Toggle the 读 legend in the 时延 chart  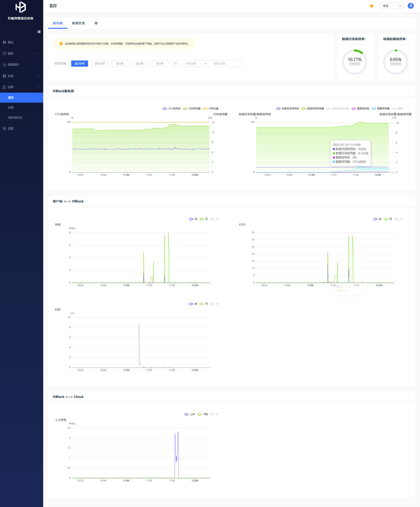(x=193, y=304)
